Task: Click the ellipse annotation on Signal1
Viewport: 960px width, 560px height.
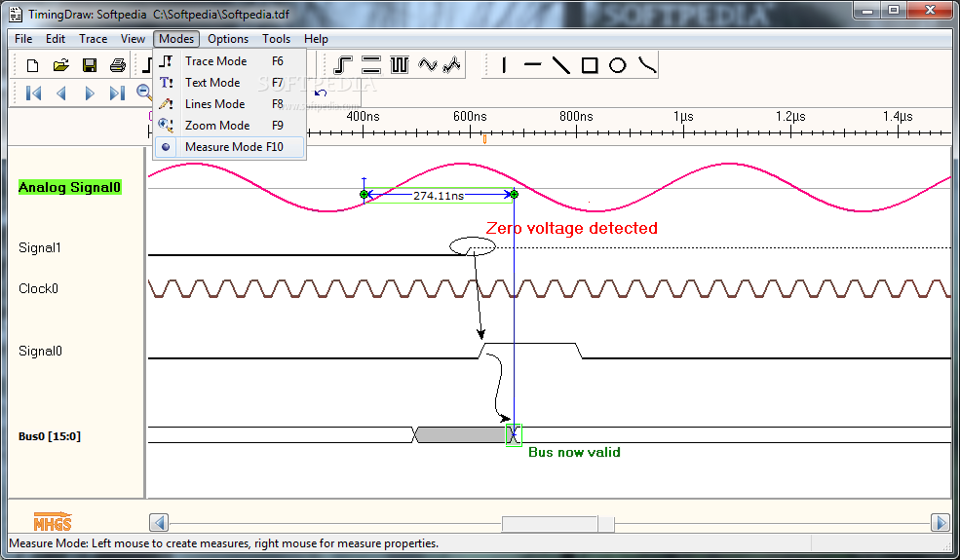Action: pos(473,246)
